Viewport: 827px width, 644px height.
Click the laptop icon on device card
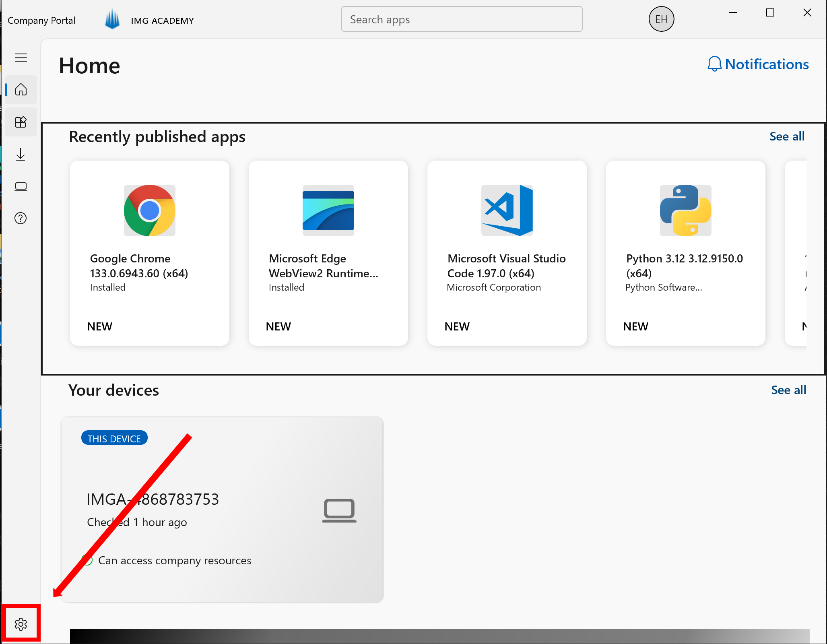[x=339, y=510]
